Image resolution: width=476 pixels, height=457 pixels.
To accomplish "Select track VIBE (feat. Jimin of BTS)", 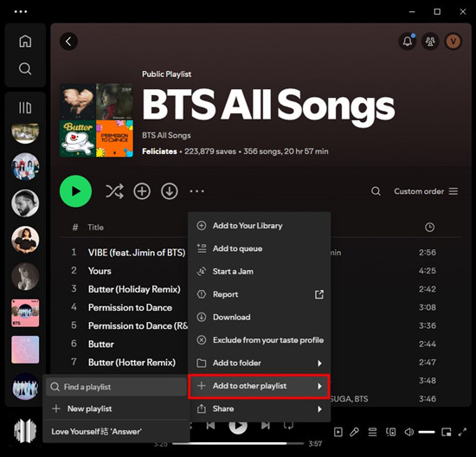I will tap(137, 253).
